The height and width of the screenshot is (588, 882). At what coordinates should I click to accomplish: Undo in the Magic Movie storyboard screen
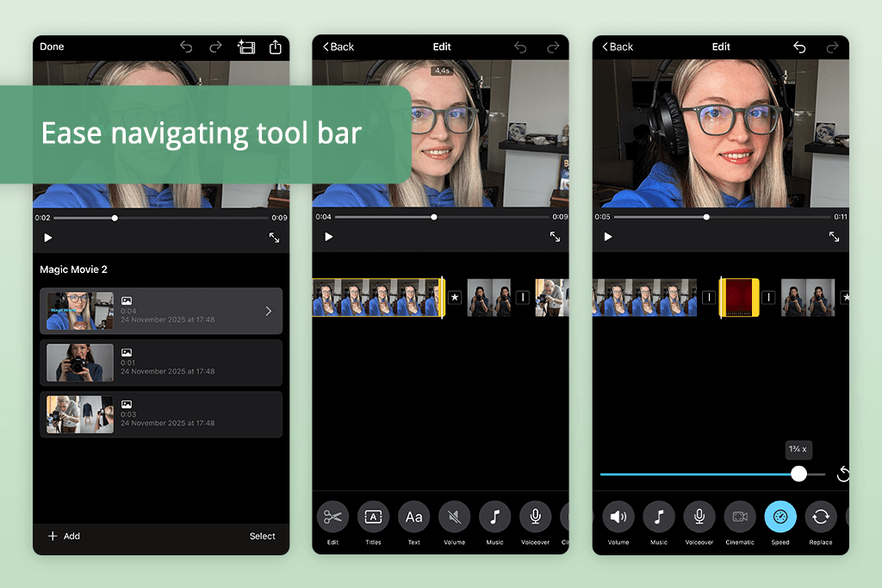(186, 46)
